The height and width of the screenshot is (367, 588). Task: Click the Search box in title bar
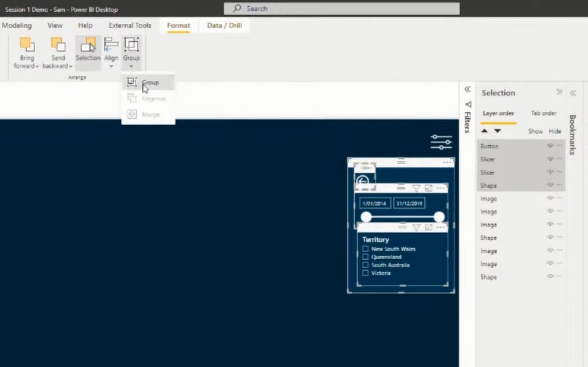(342, 8)
